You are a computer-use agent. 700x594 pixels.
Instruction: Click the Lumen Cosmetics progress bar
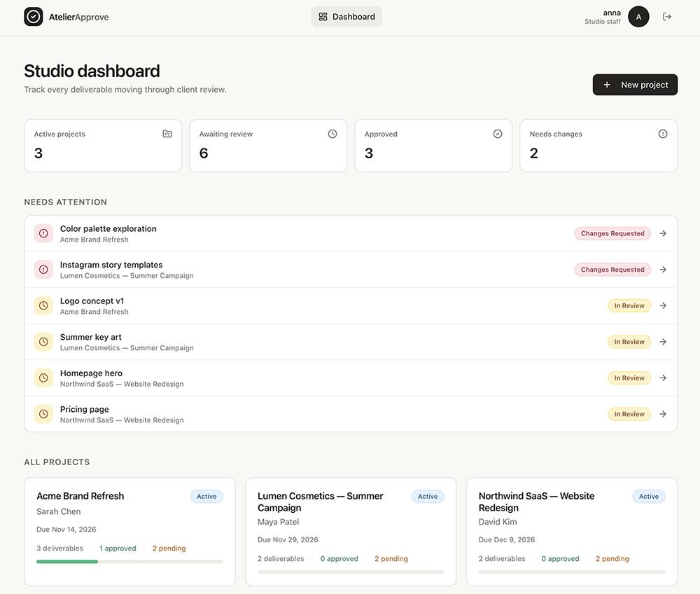pyautogui.click(x=351, y=572)
